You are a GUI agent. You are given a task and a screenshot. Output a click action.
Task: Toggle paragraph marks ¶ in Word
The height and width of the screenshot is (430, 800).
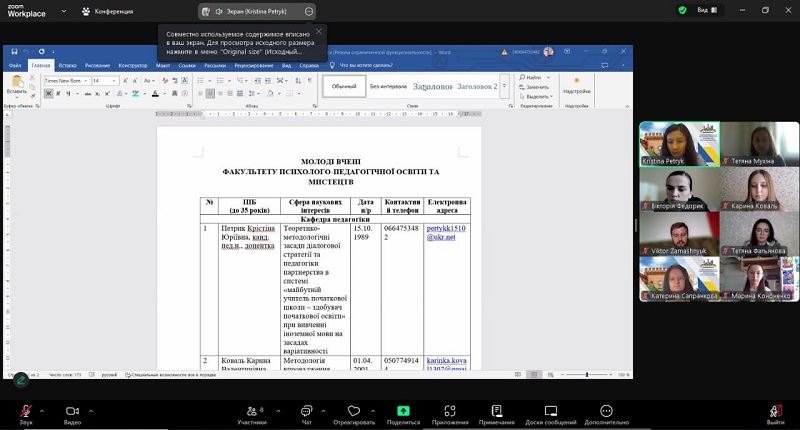(x=310, y=81)
